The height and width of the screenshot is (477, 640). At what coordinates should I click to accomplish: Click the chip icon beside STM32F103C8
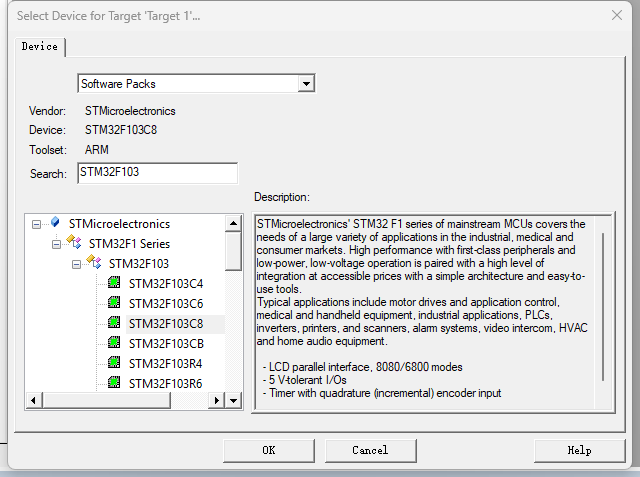coord(114,322)
